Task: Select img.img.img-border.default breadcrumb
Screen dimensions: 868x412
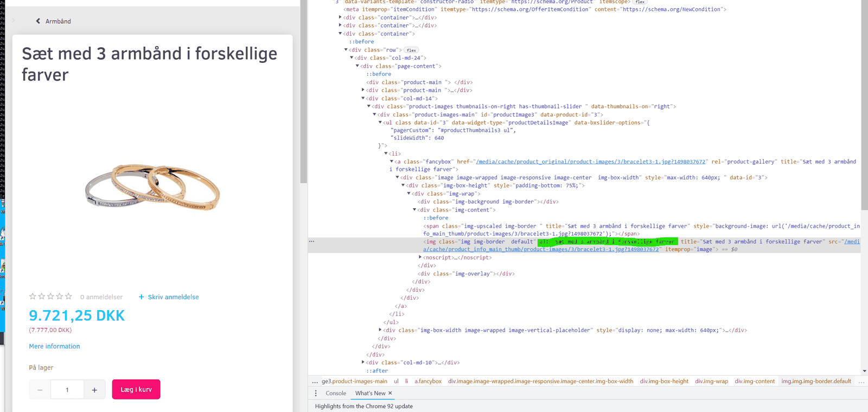Action: coord(816,382)
